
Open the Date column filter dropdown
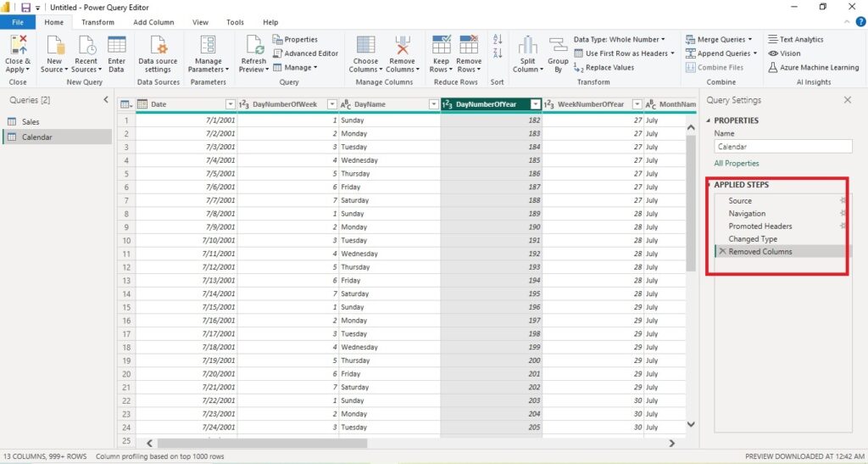pos(231,104)
